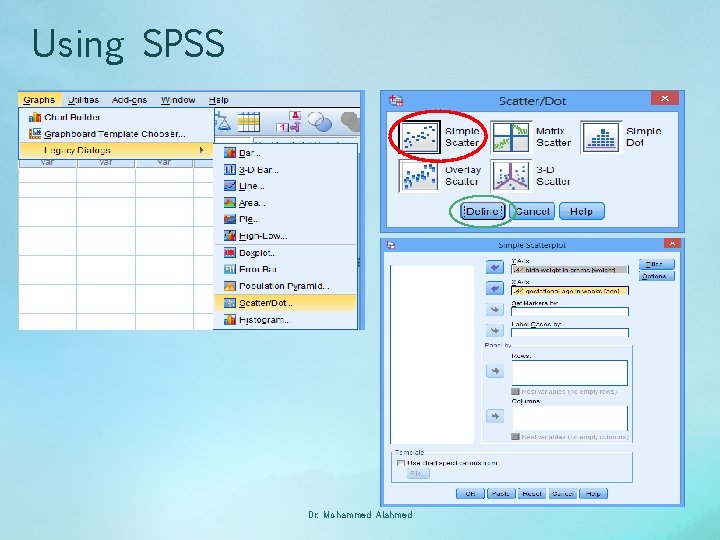Click the File button under Template
720x540 pixels.
418,473
